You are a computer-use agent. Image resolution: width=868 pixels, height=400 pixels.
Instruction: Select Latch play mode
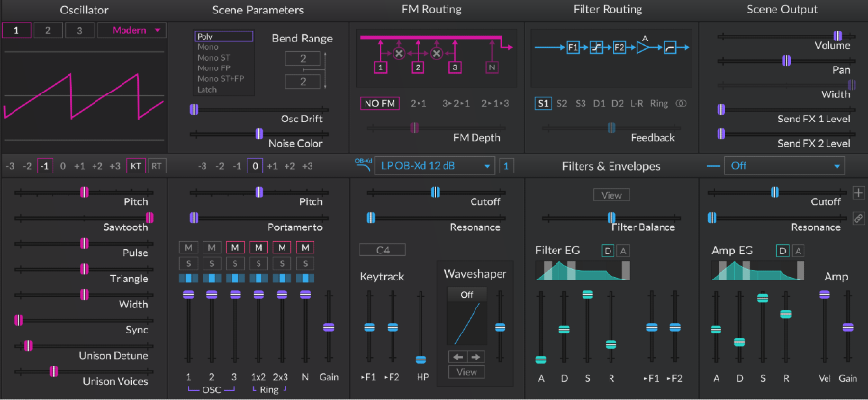[206, 89]
